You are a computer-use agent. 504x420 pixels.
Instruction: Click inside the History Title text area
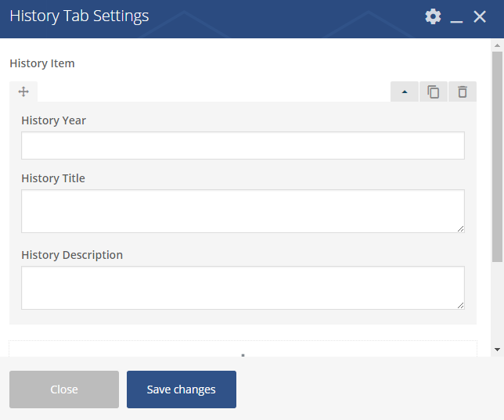click(x=243, y=210)
